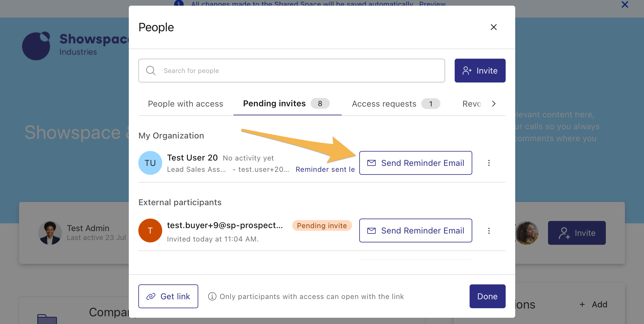Open options menu for Test User 20
The image size is (644, 324).
pos(489,163)
